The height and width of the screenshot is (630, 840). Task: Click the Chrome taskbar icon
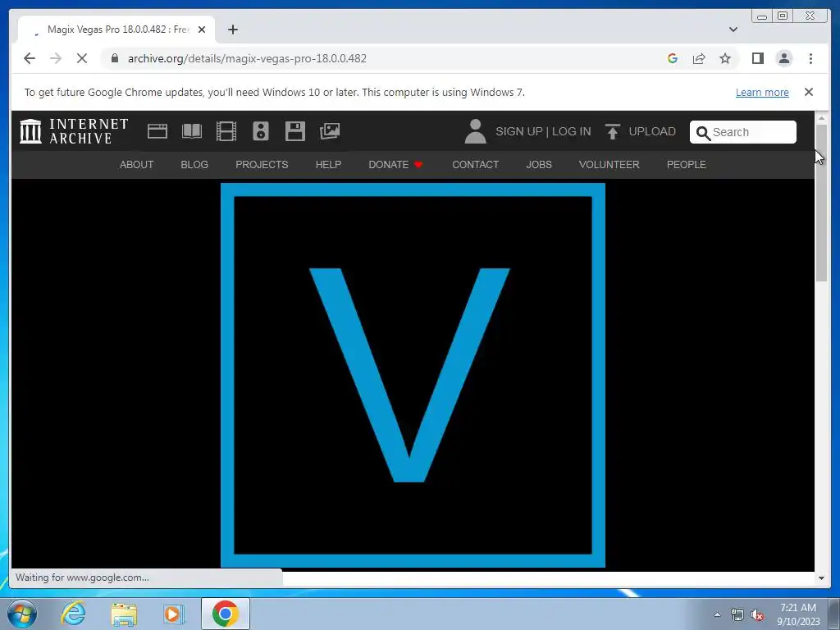(x=226, y=614)
